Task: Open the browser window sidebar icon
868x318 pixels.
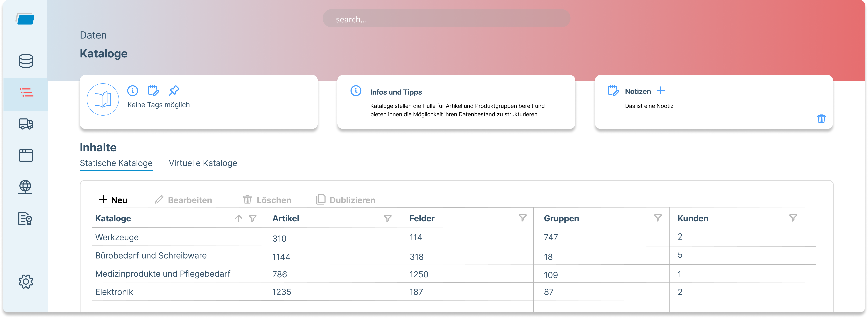Action: pyautogui.click(x=26, y=155)
